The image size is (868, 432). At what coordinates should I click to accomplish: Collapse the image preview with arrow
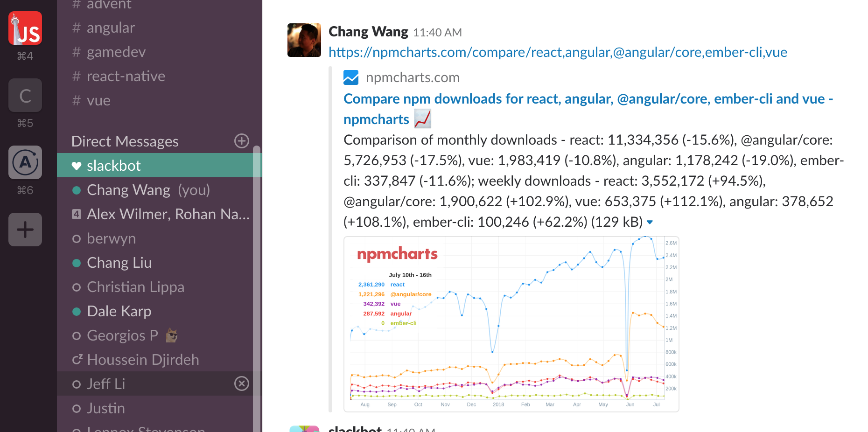[x=650, y=223]
